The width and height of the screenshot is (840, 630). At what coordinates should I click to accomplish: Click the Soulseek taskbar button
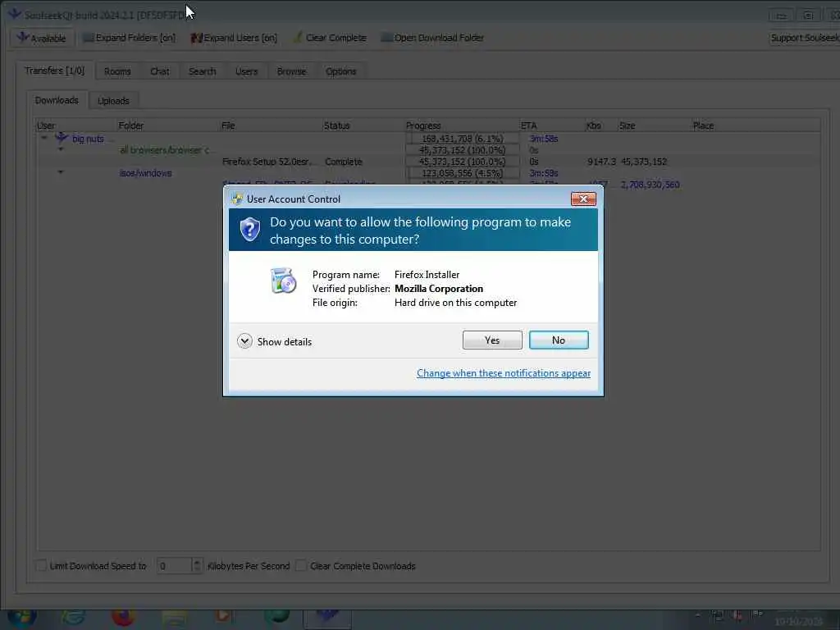click(326, 619)
